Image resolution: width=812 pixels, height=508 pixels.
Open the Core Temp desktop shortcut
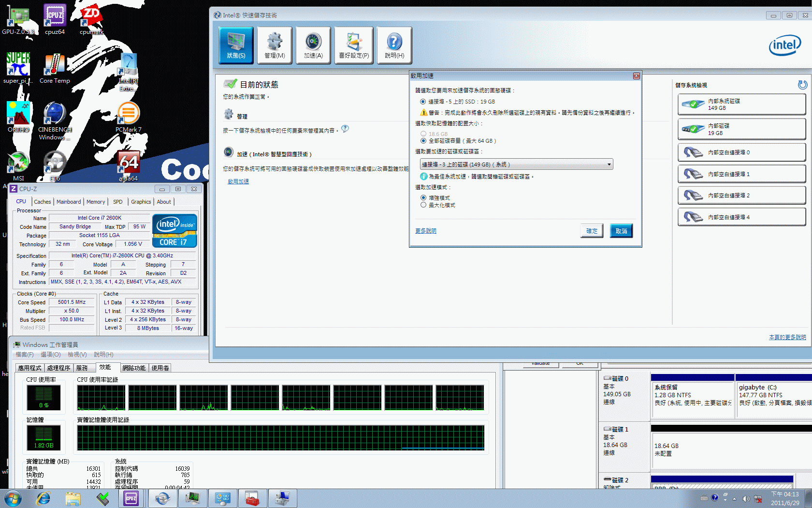(x=55, y=68)
